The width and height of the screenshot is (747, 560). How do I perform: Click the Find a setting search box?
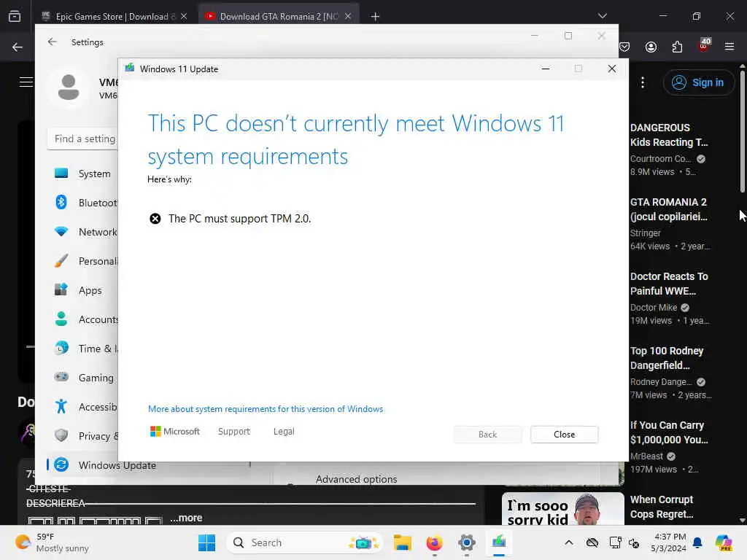83,139
